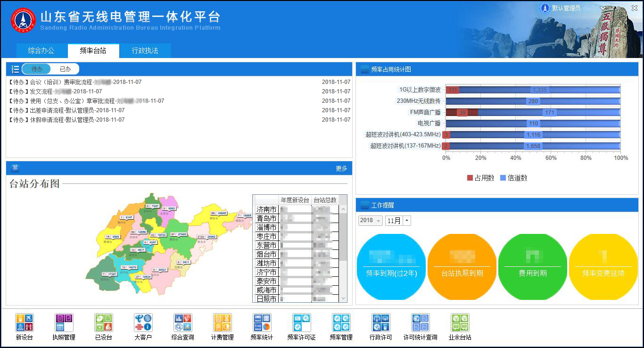Open the 频率到期(过2年) reminder circle
644x348 pixels.
[391, 267]
